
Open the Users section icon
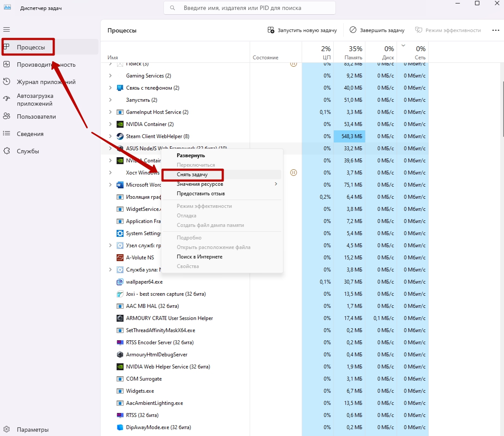click(x=7, y=116)
